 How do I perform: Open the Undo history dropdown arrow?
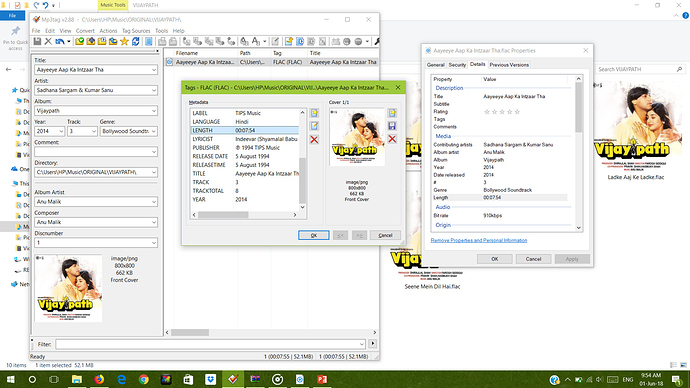pyautogui.click(x=69, y=41)
